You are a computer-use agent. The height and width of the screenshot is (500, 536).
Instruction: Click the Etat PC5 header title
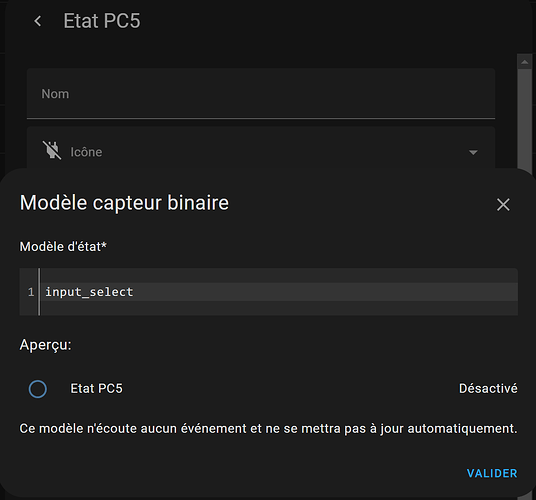point(102,21)
